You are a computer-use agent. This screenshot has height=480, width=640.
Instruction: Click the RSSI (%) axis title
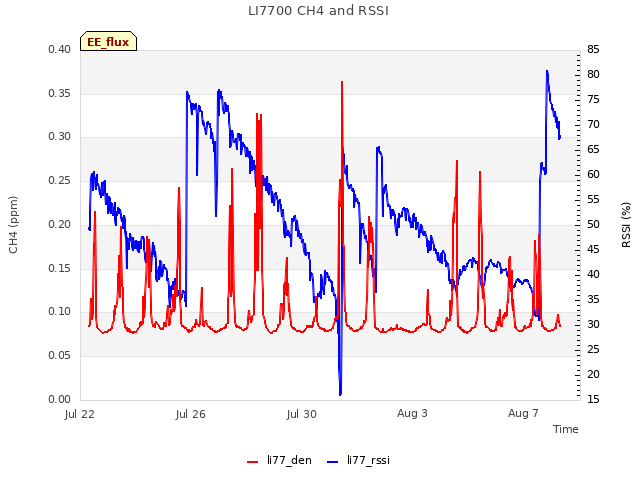click(x=626, y=225)
